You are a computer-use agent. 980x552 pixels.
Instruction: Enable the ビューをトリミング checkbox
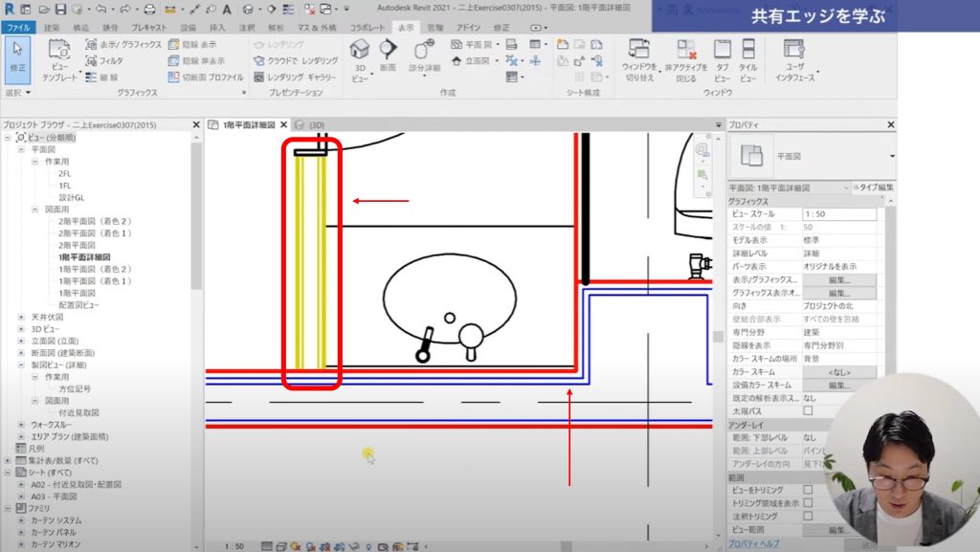[x=808, y=489]
